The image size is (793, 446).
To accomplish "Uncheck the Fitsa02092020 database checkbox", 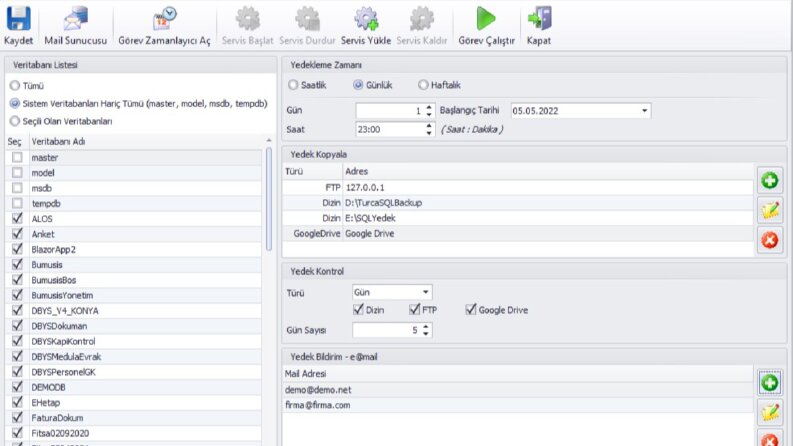I will (x=17, y=433).
